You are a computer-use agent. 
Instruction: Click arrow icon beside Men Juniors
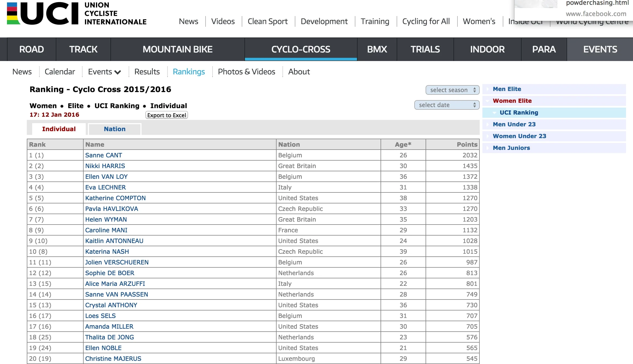pos(487,148)
